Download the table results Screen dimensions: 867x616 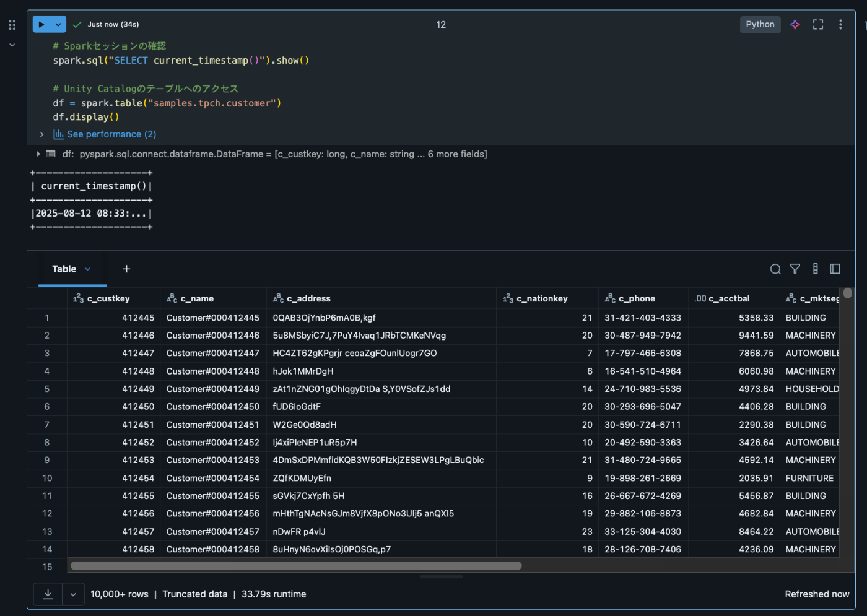coord(48,594)
